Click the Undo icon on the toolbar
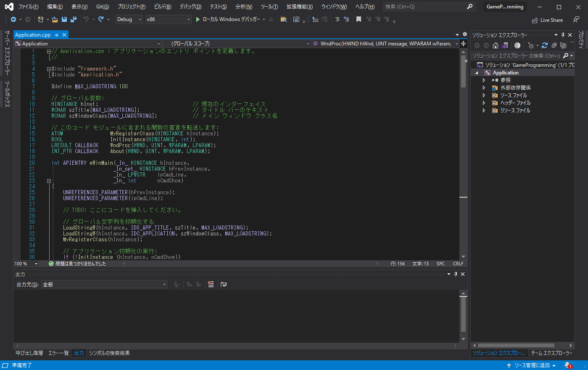Viewport: 588px width, 370px height. click(86, 19)
